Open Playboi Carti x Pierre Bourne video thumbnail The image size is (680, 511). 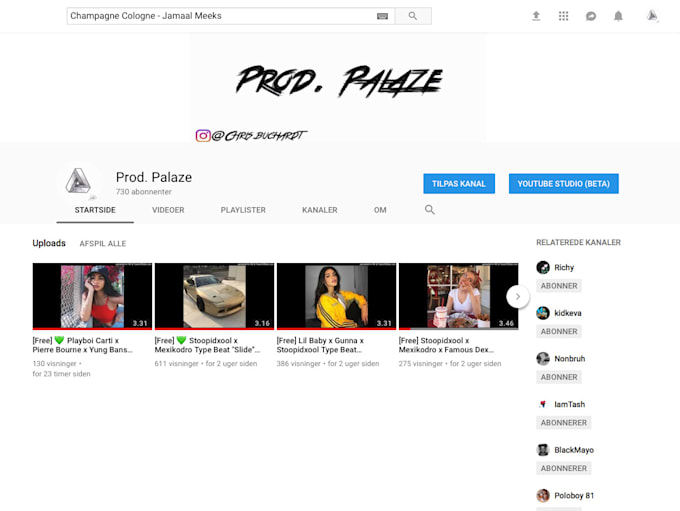pyautogui.click(x=92, y=296)
